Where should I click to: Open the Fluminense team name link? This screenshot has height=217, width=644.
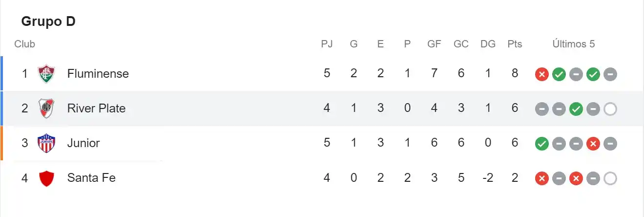coord(98,74)
